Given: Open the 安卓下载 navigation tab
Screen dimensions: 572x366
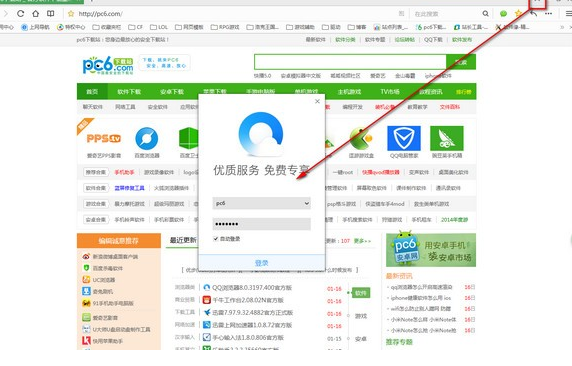Looking at the screenshot, I should [x=172, y=92].
